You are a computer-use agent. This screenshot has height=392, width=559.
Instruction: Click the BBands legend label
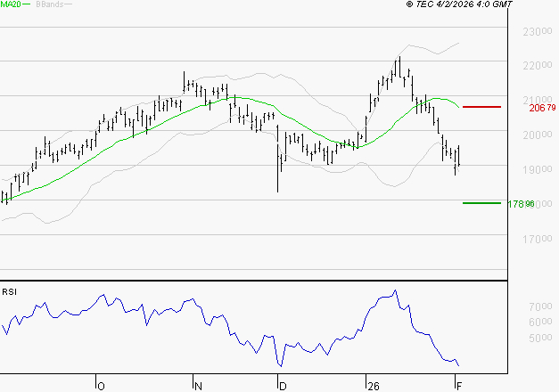(50, 4)
